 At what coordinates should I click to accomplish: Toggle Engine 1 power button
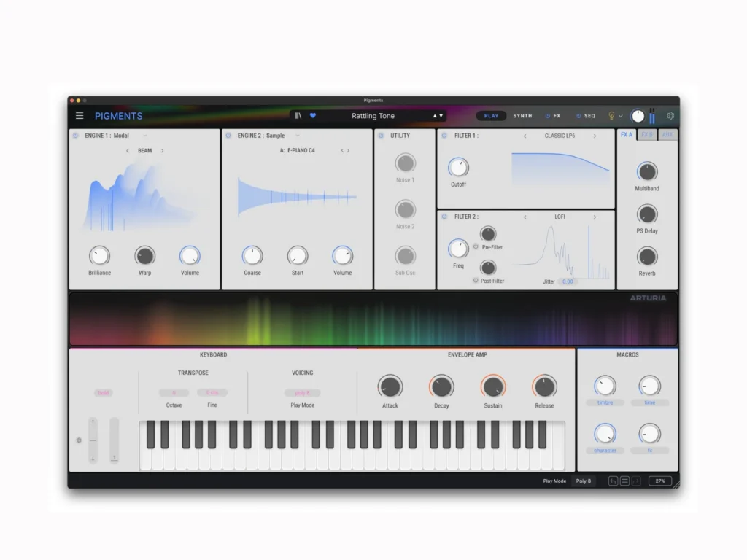tap(76, 136)
